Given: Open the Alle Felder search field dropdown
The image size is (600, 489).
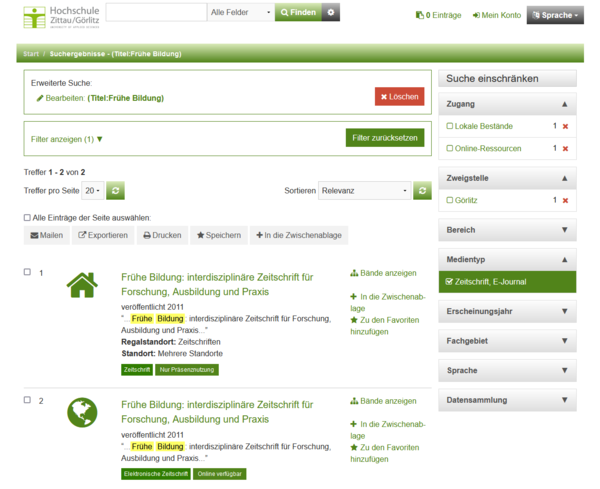Looking at the screenshot, I should click(240, 13).
